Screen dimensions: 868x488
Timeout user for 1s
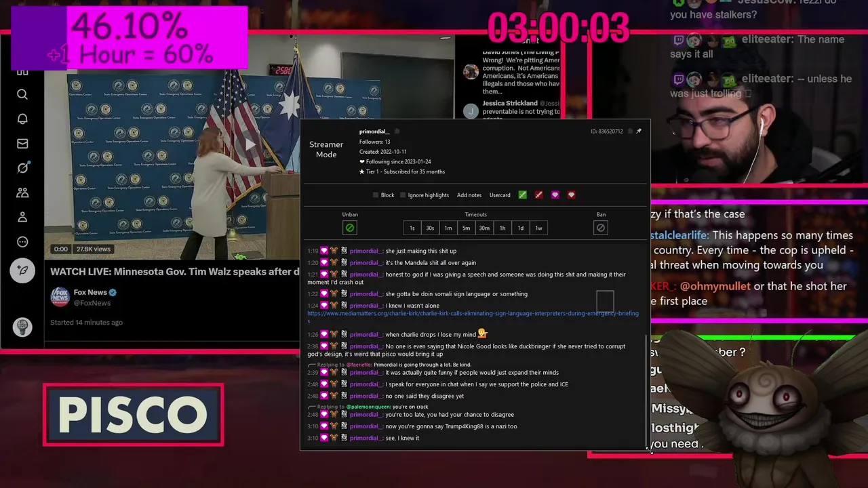tap(412, 228)
